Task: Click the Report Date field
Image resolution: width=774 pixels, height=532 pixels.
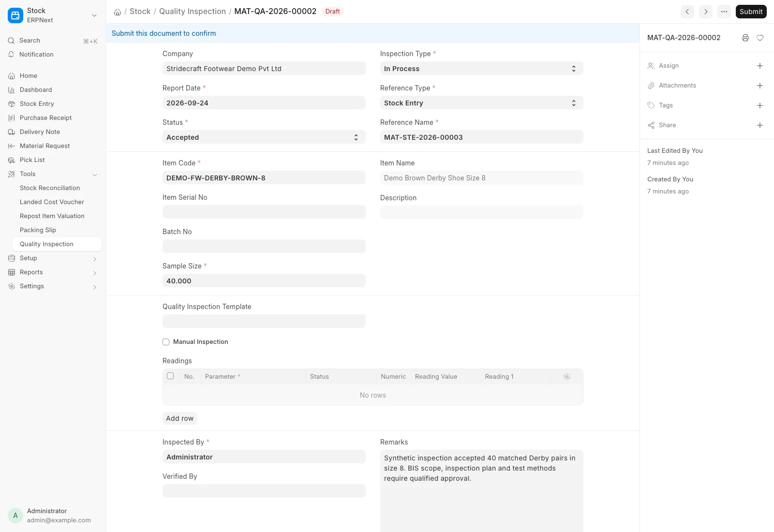Action: 264,103
